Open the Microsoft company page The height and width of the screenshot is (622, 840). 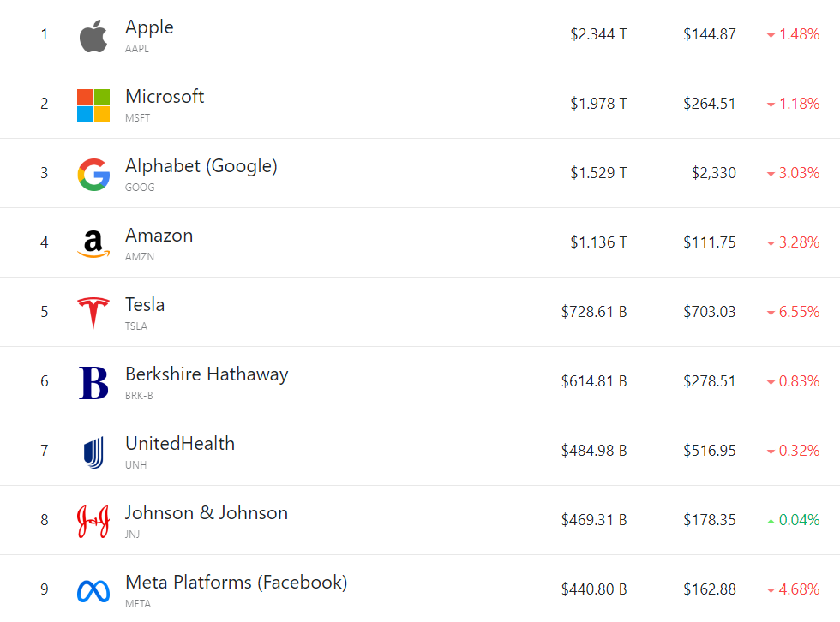(x=165, y=97)
